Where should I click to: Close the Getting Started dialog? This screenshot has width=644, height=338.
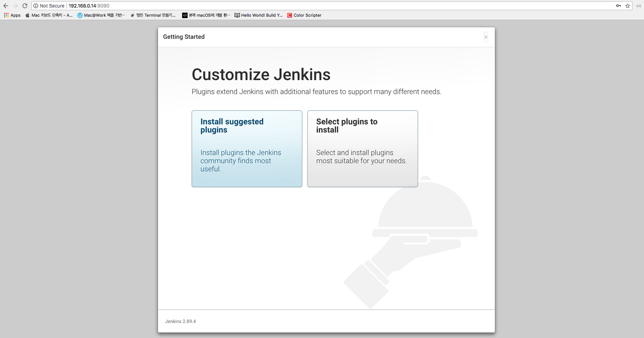486,37
